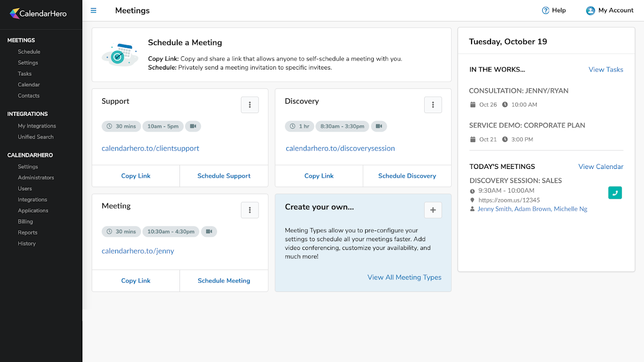Click the location pin icon for the Zoom link
The height and width of the screenshot is (362, 644).
[472, 200]
